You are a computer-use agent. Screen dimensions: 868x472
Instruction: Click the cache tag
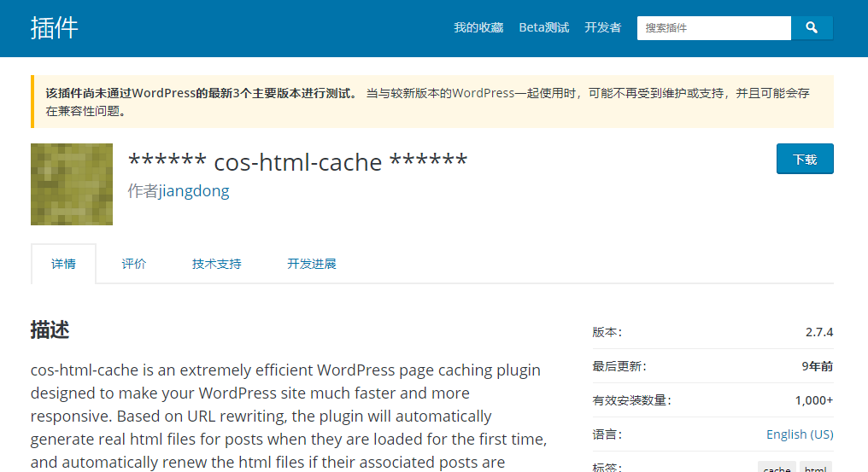[777, 468]
